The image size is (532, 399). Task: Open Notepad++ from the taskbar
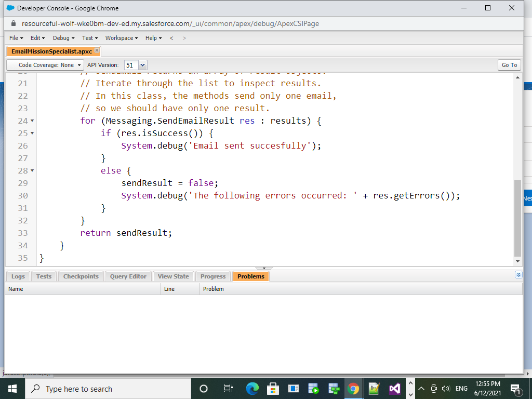click(x=374, y=388)
